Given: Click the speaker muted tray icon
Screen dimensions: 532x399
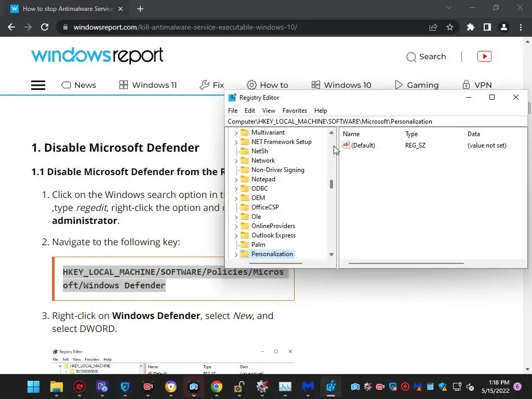Looking at the screenshot, I should [470, 387].
